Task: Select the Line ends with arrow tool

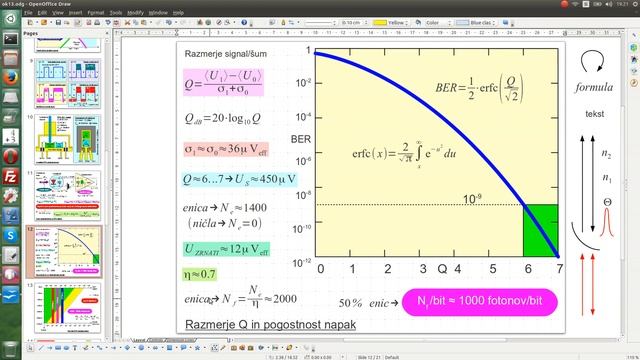Action: 50,348
